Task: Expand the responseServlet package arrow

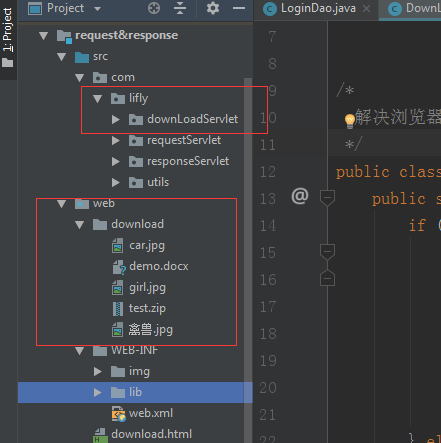Action: tap(116, 162)
